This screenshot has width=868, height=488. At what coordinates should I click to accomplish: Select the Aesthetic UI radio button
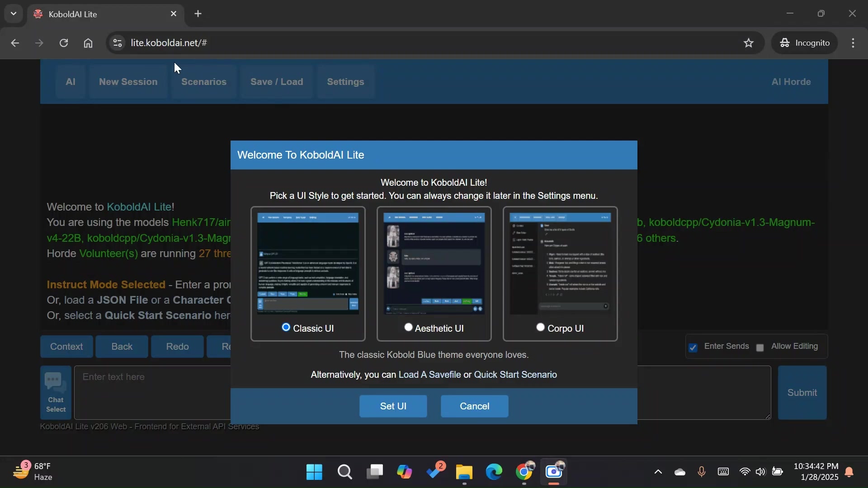pyautogui.click(x=408, y=327)
